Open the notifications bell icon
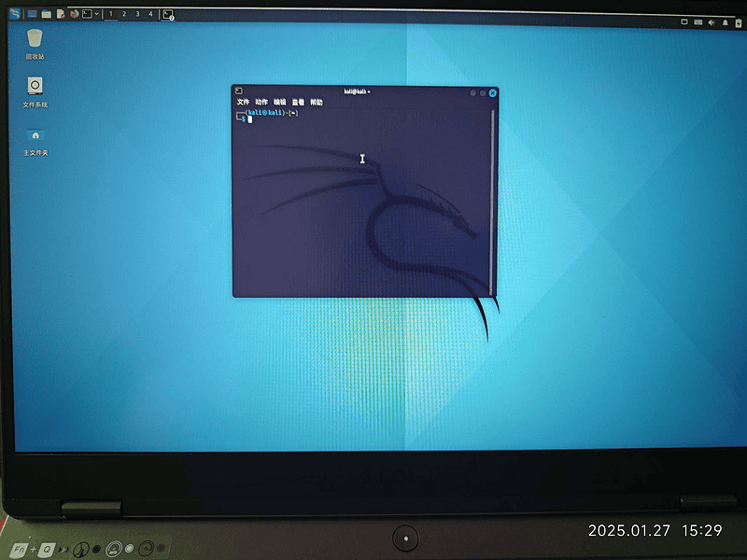Viewport: 747px width, 560px height. (x=726, y=22)
